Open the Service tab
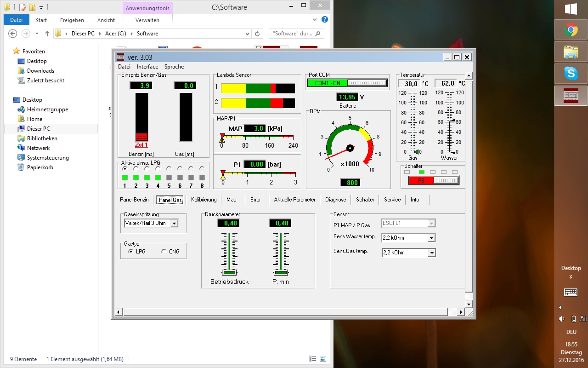588x368 pixels. [392, 200]
